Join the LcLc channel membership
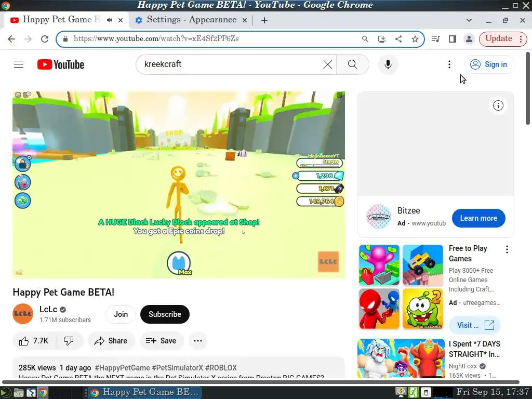This screenshot has height=399, width=532. 121,314
